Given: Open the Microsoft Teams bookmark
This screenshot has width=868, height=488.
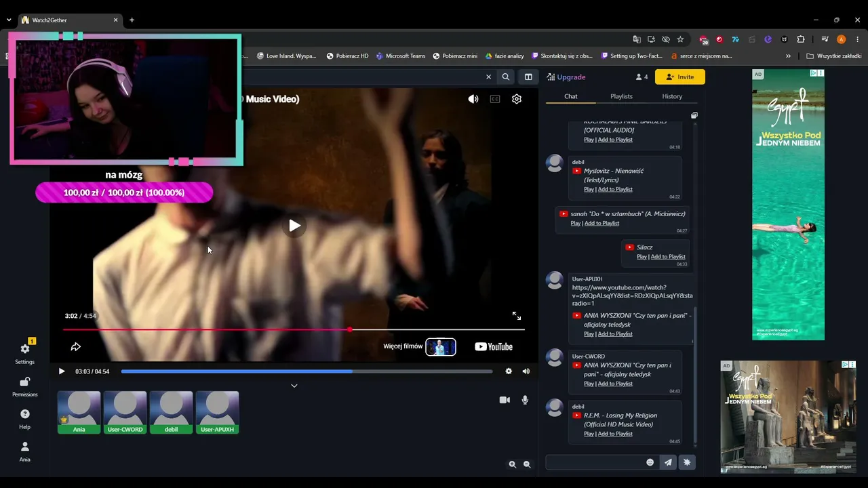Looking at the screenshot, I should tap(401, 56).
